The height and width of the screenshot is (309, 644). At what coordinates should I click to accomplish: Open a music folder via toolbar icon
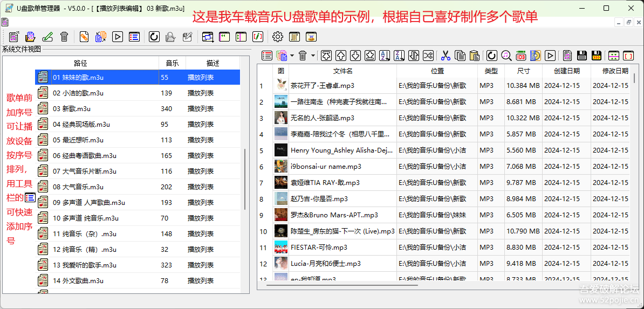(x=30, y=37)
